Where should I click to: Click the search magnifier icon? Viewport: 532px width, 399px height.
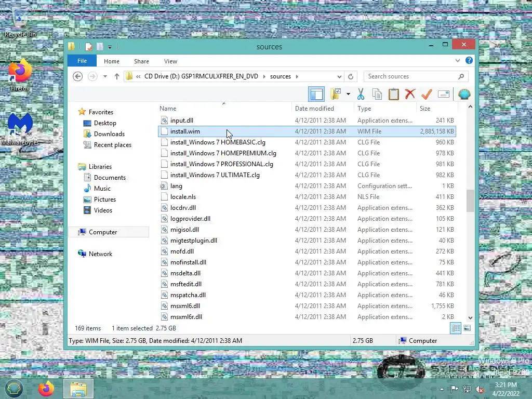click(x=461, y=76)
